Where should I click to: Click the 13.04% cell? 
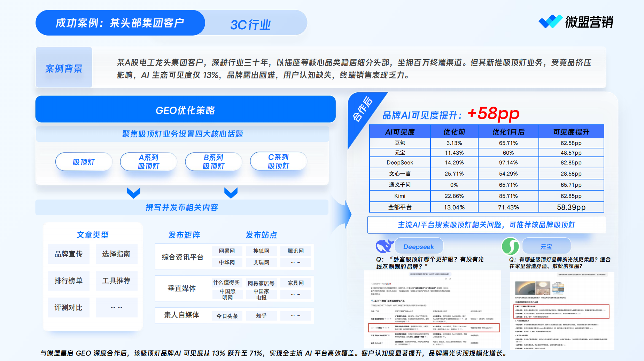pos(454,207)
